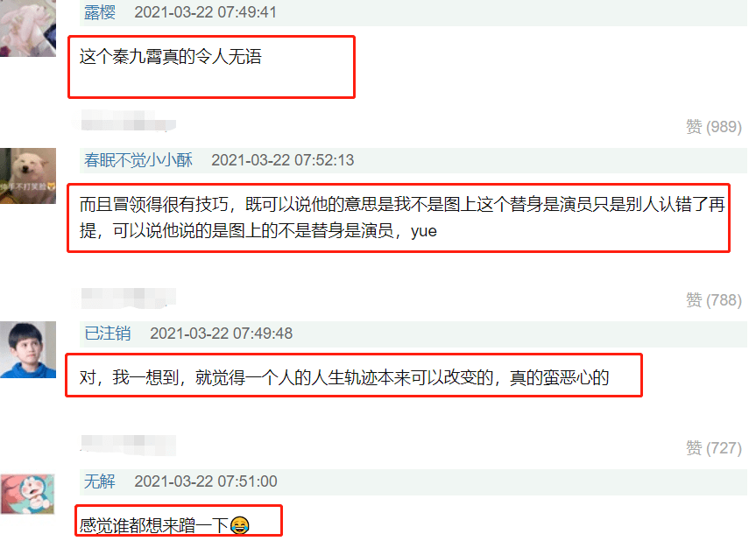Click the comment starting 而且冒领得很有技巧
This screenshot has height=555, width=756.
(402, 218)
